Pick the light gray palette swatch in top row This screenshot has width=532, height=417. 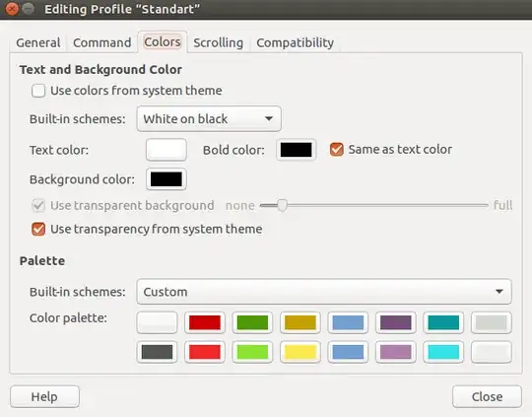coord(492,322)
